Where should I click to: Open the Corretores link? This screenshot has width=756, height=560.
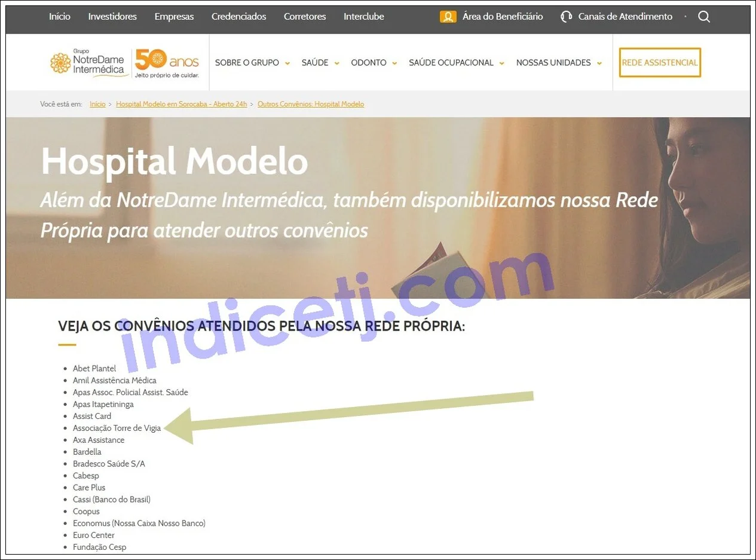coord(305,17)
